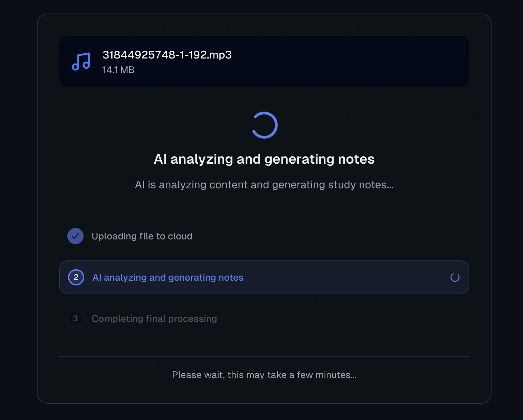Click the small spinner in step 2 row

(x=455, y=278)
